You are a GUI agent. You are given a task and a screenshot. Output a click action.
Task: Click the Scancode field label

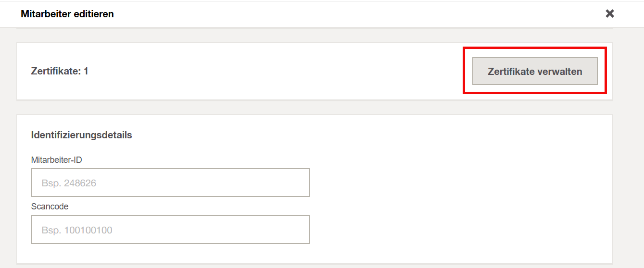pos(50,207)
